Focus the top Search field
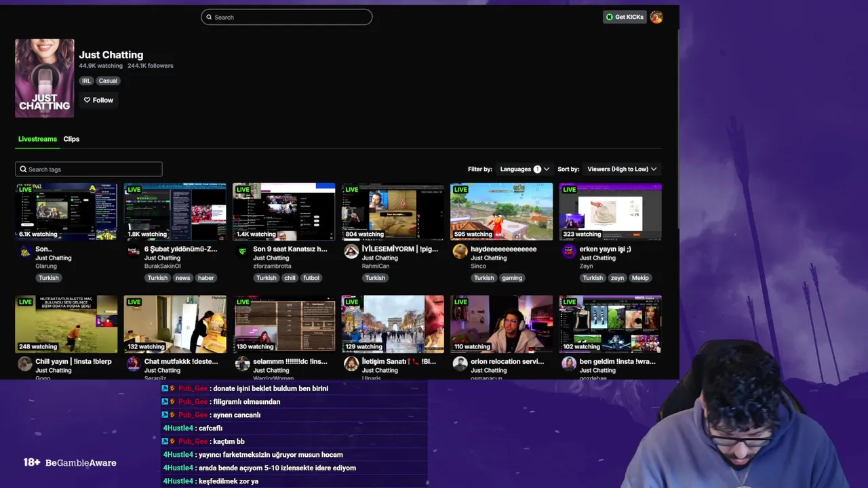This screenshot has height=488, width=868. coord(287,17)
